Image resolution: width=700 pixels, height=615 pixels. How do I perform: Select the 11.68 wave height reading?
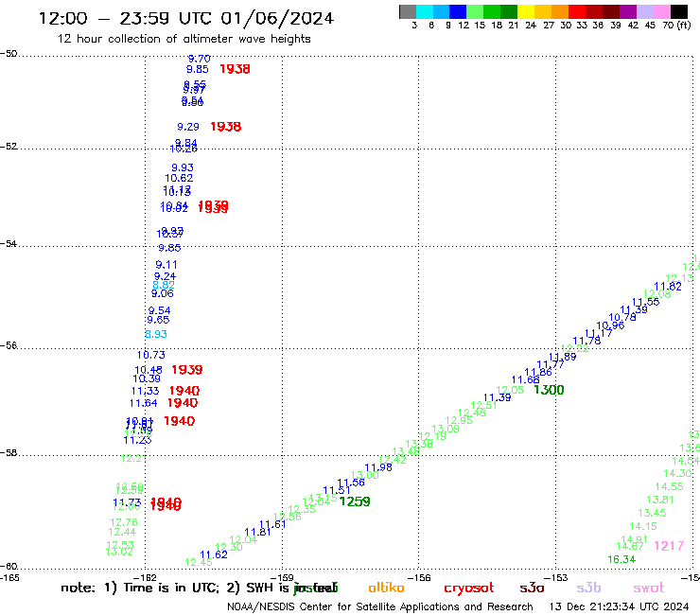click(525, 380)
